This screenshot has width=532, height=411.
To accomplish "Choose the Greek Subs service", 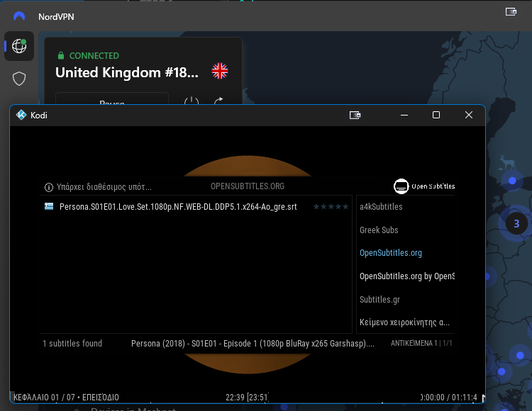I will (379, 230).
